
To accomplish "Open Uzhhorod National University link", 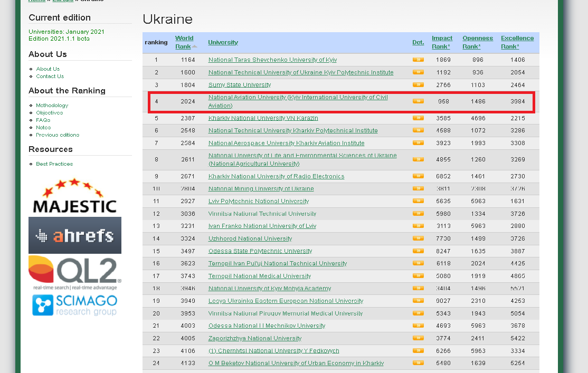I will pos(250,238).
